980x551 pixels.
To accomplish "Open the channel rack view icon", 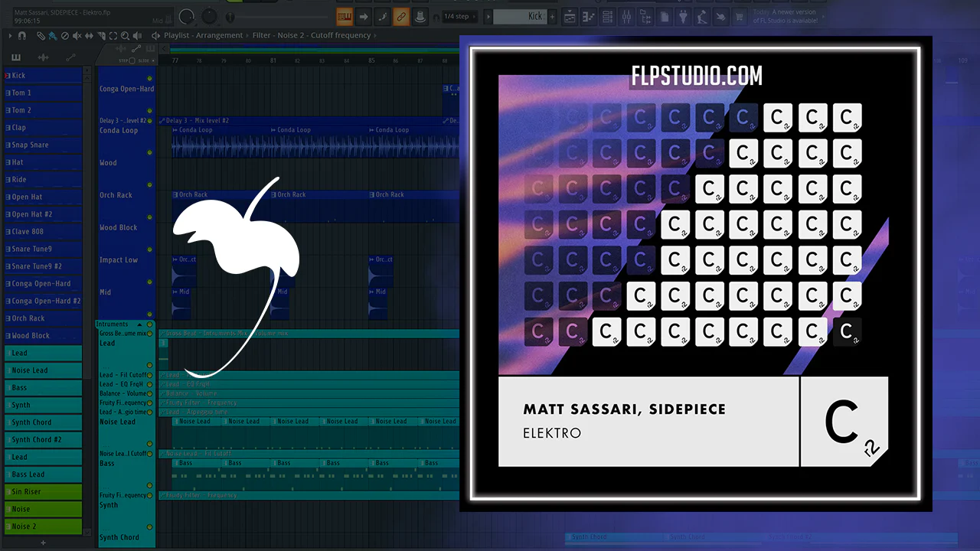I will 607,16.
